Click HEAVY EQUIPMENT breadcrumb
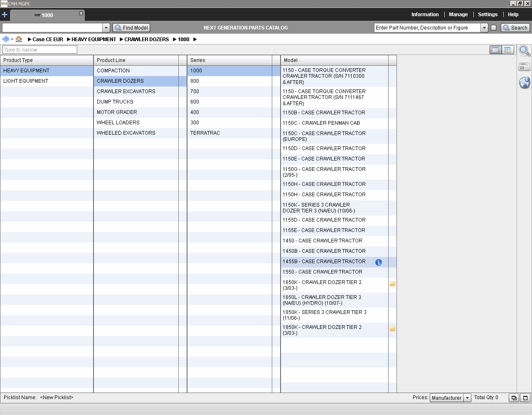532x415 pixels. coord(94,40)
